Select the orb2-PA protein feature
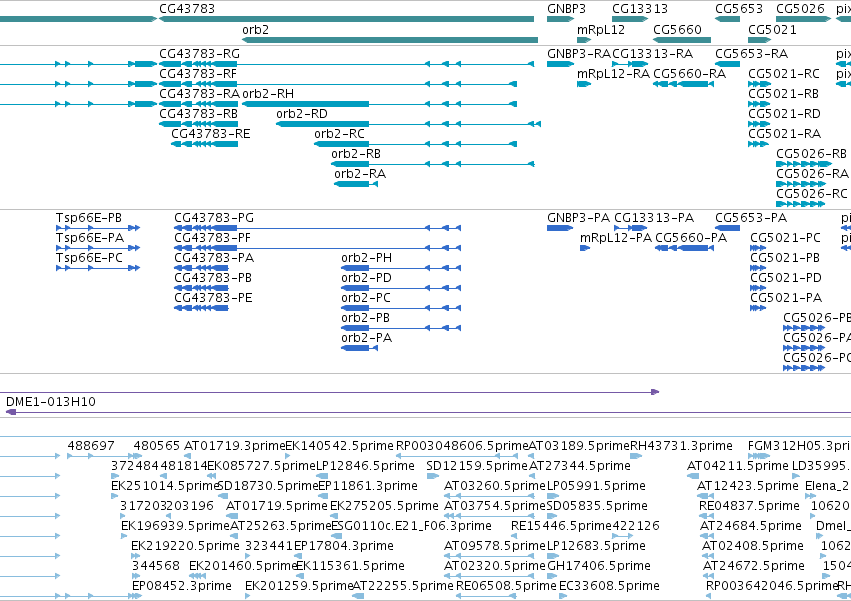This screenshot has width=851, height=601. coord(359,348)
